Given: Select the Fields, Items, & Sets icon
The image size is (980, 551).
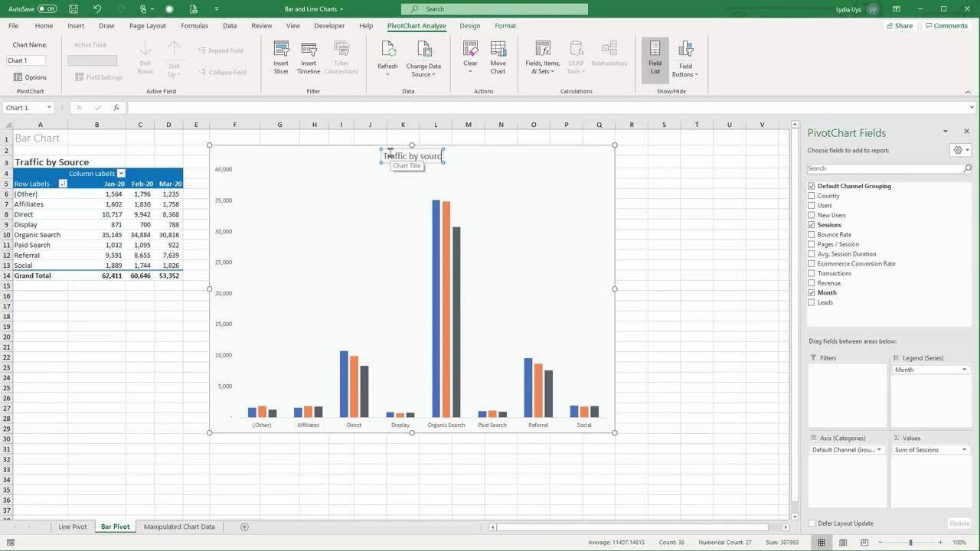Looking at the screenshot, I should pyautogui.click(x=542, y=55).
